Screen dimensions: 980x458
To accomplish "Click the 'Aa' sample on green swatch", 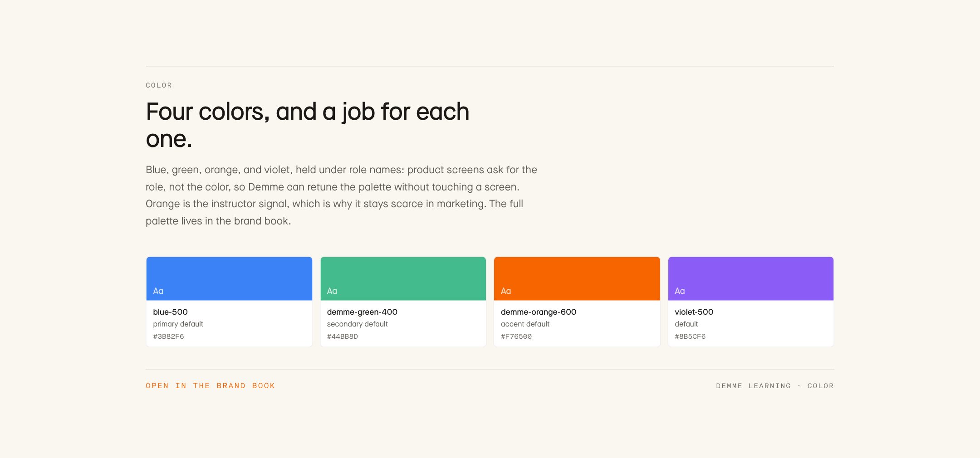I will click(332, 291).
